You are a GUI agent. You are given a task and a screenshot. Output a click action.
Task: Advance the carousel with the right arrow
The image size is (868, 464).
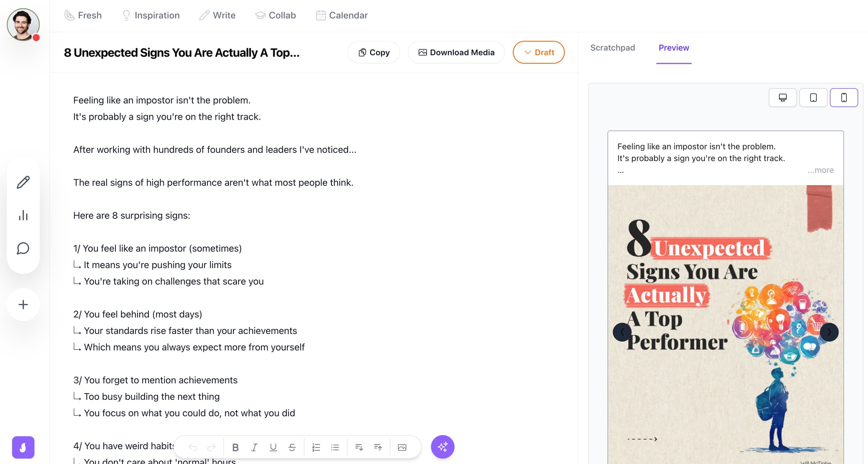pyautogui.click(x=830, y=332)
